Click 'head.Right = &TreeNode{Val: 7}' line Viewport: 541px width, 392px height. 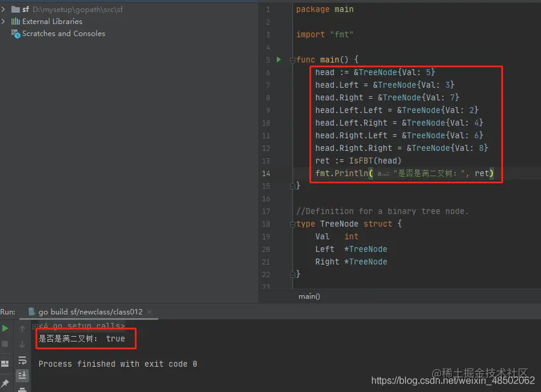pos(387,97)
